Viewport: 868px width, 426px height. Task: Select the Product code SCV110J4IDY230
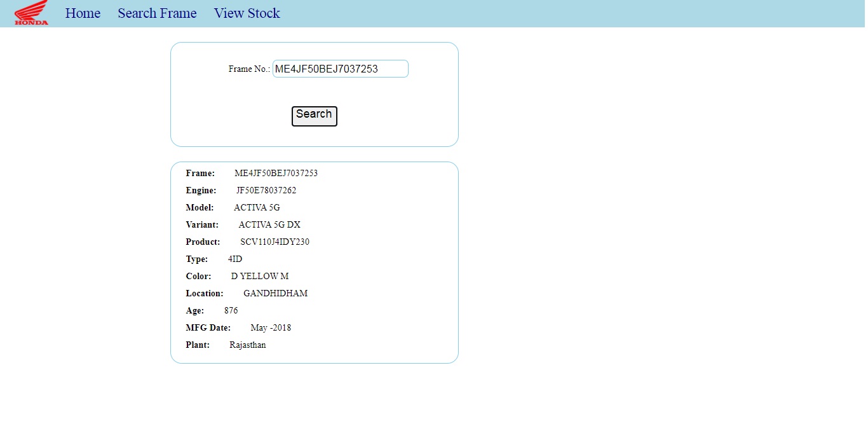[x=275, y=242]
